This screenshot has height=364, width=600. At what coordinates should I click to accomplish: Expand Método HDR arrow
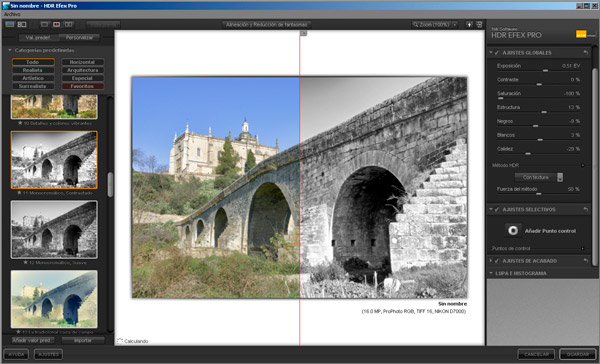pos(583,165)
